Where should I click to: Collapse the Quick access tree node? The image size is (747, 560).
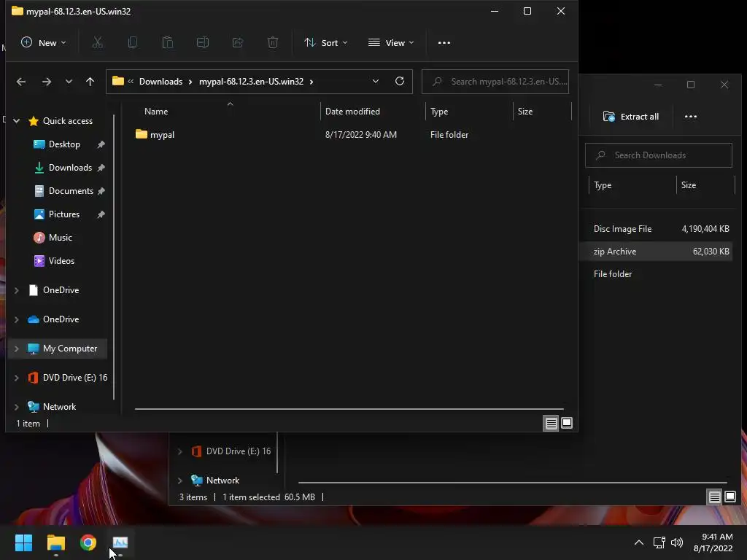pyautogui.click(x=16, y=121)
